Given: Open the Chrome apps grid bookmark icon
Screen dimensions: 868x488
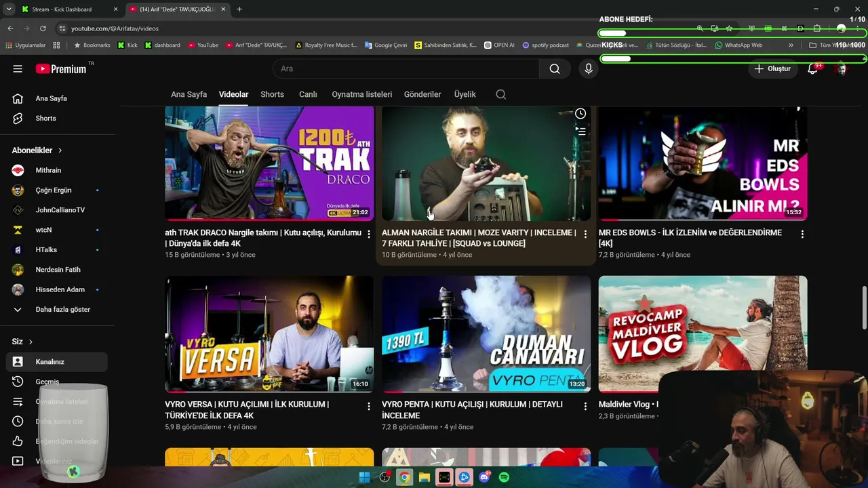Looking at the screenshot, I should point(56,45).
